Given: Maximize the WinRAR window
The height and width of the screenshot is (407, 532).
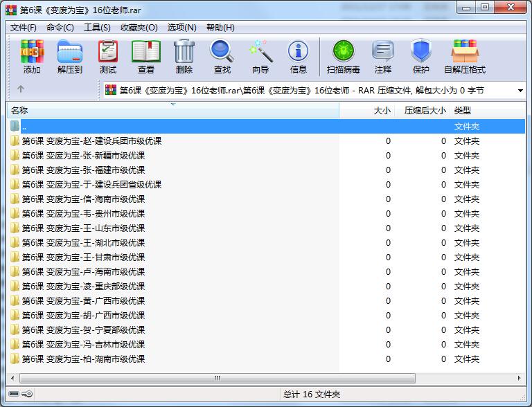Looking at the screenshot, I should pyautogui.click(x=485, y=8).
